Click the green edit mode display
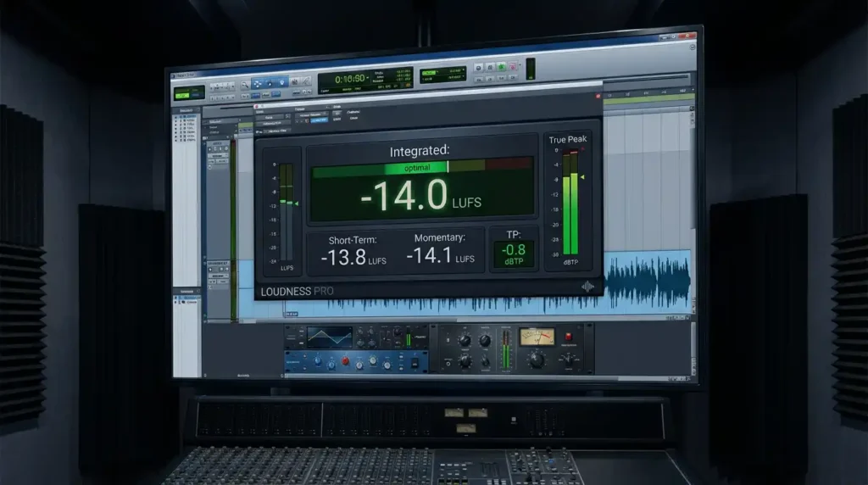868x485 pixels. coord(189,93)
